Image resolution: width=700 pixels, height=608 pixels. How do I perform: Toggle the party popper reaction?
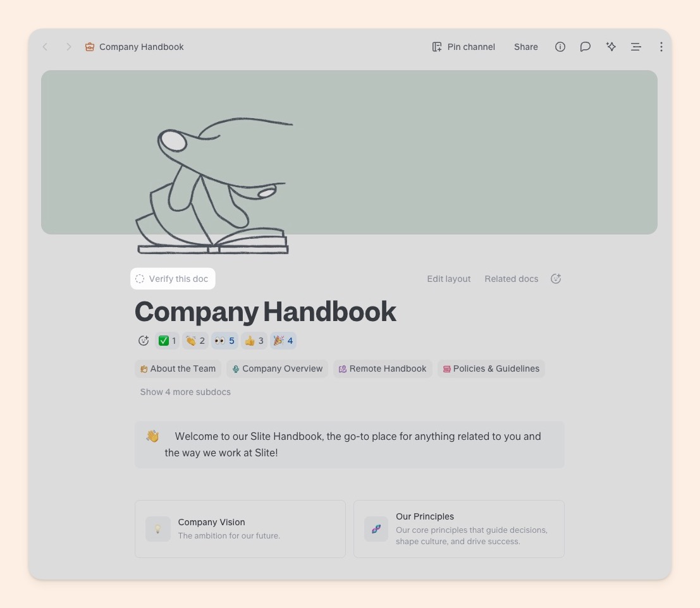tap(283, 341)
